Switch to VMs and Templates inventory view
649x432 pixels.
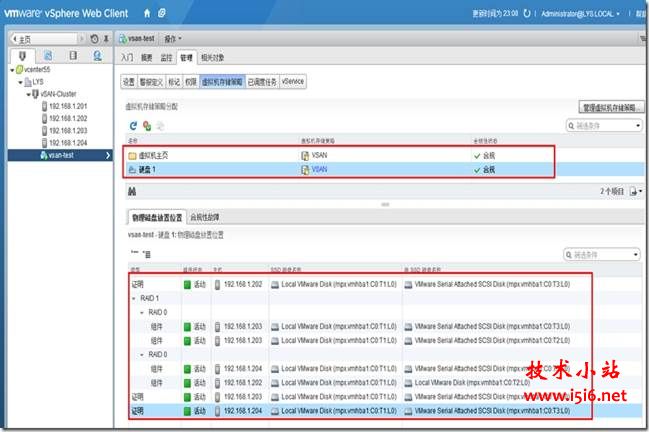(48, 55)
